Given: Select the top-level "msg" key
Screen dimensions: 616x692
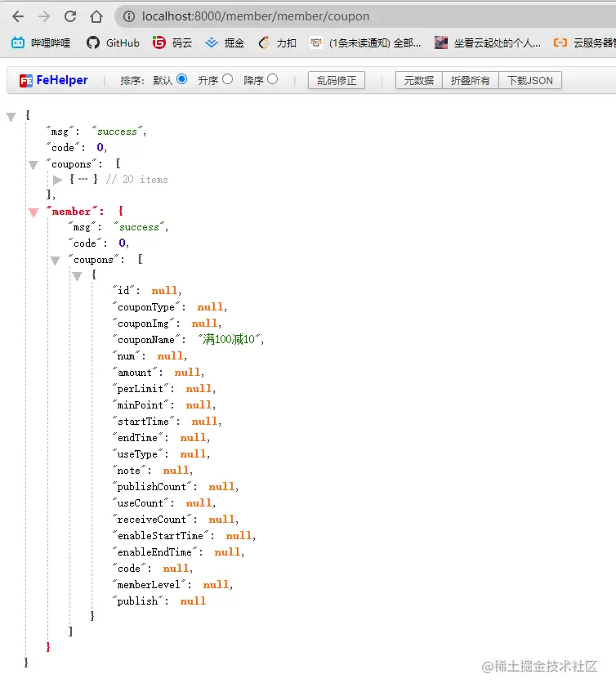Looking at the screenshot, I should pyautogui.click(x=60, y=132).
